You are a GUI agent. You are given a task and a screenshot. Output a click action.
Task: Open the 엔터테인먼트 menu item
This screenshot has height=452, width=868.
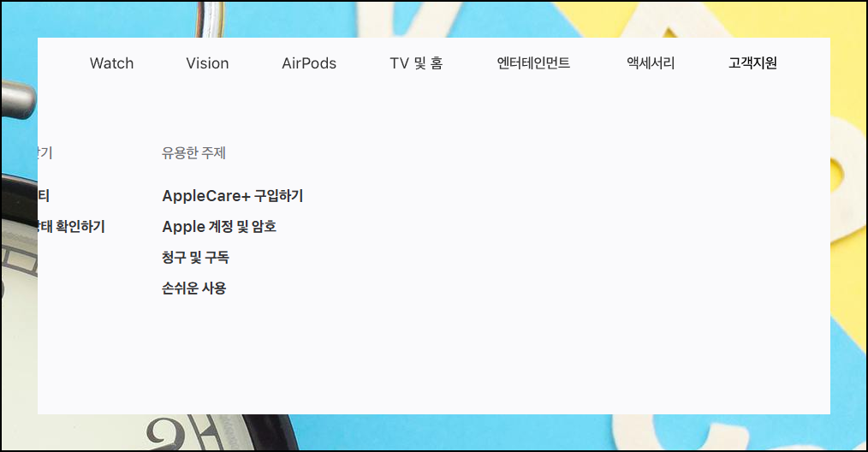(x=533, y=63)
